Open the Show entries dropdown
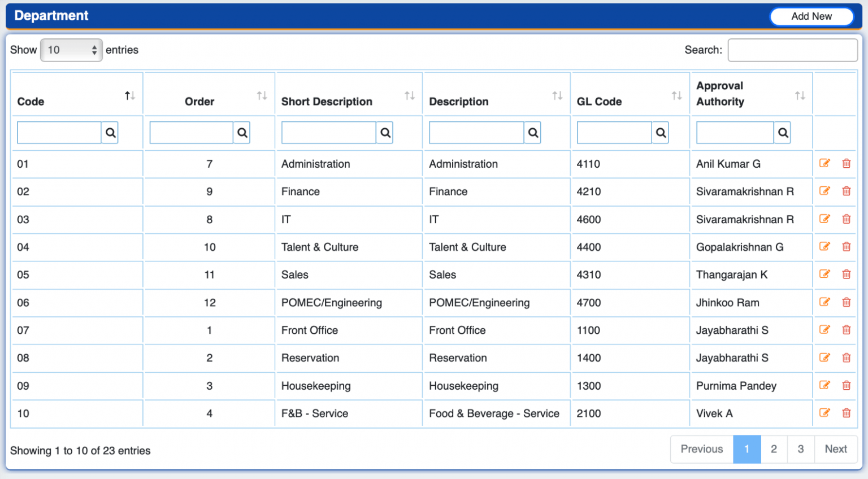 (71, 50)
